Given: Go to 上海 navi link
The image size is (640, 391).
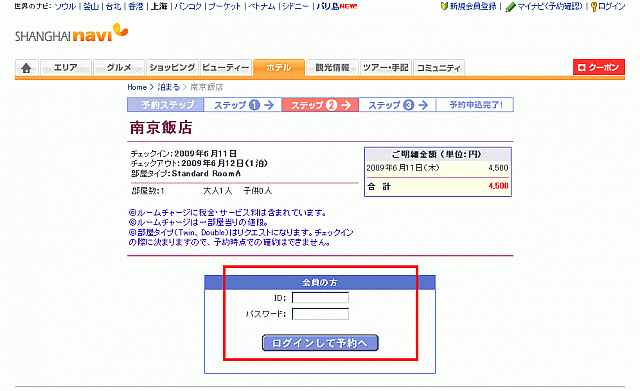Looking at the screenshot, I should 159,7.
